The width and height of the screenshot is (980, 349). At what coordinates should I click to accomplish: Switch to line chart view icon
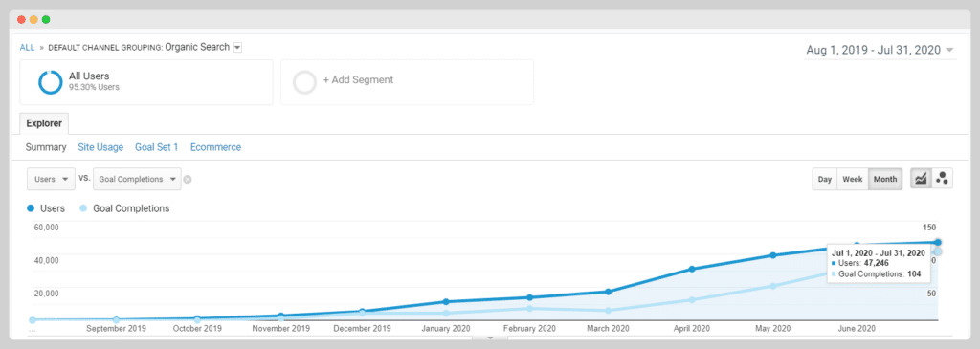pyautogui.click(x=920, y=179)
